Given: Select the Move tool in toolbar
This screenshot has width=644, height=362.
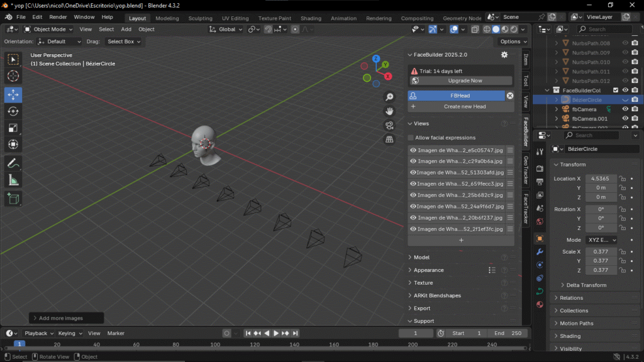Looking at the screenshot, I should [13, 95].
